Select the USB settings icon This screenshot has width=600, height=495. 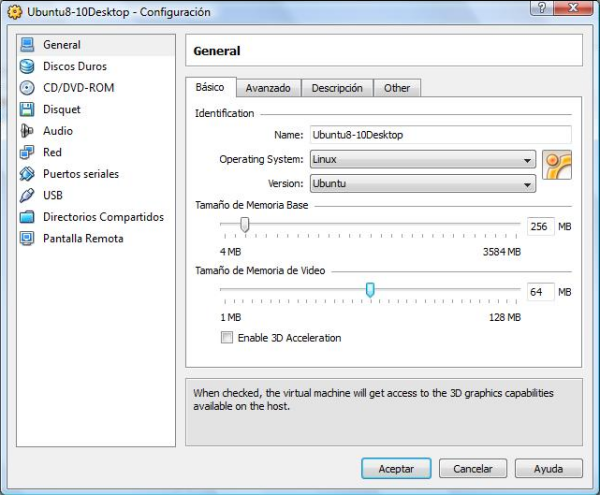coord(27,196)
